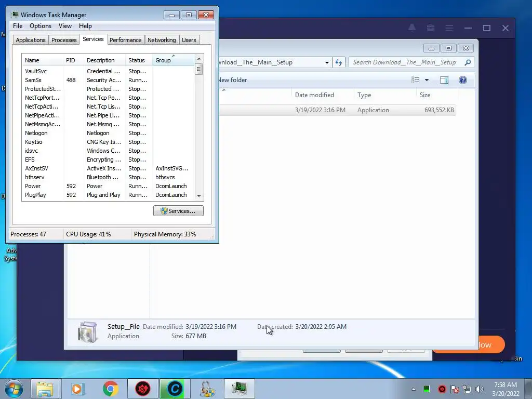Click the search magnifier icon in Explorer
Screen dimensions: 532x399
468,62
